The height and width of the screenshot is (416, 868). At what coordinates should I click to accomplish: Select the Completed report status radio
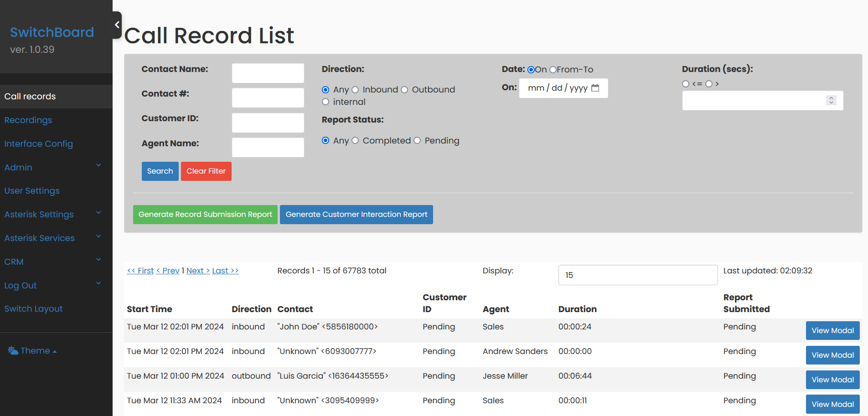point(355,141)
